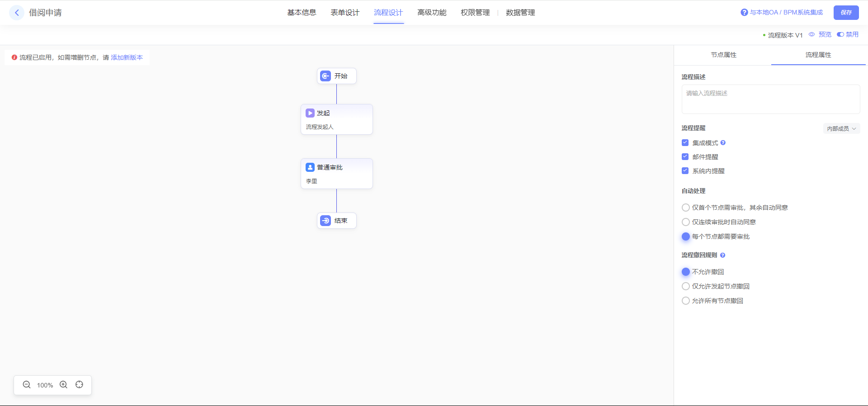This screenshot has height=406, width=868.
Task: Click the 添加新版本 link
Action: pyautogui.click(x=127, y=57)
